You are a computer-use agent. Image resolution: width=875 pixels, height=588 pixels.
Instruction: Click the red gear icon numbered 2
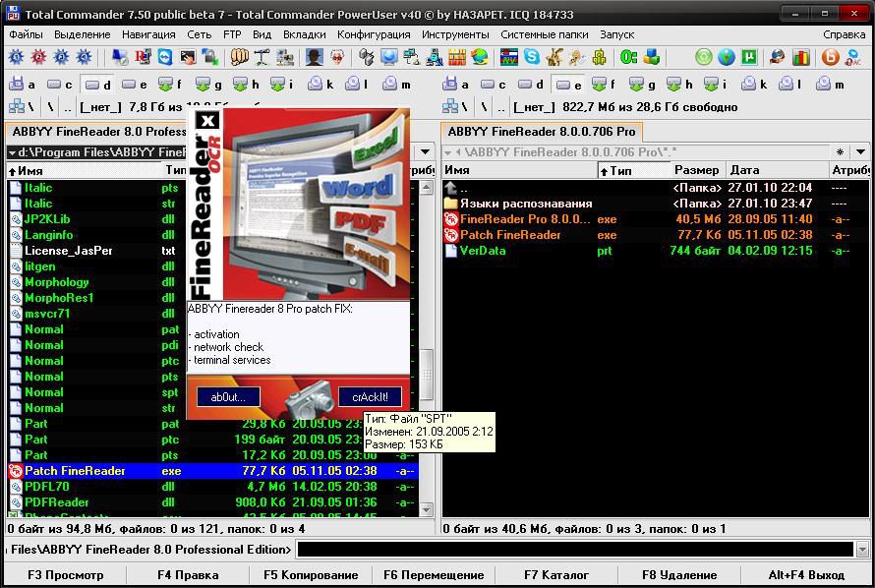pyautogui.click(x=38, y=56)
